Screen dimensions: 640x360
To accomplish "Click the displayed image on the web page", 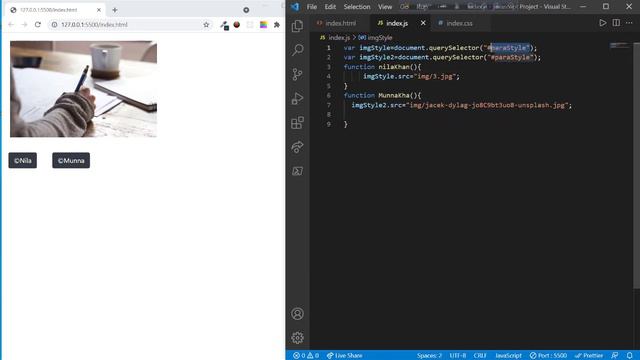I will [83, 89].
